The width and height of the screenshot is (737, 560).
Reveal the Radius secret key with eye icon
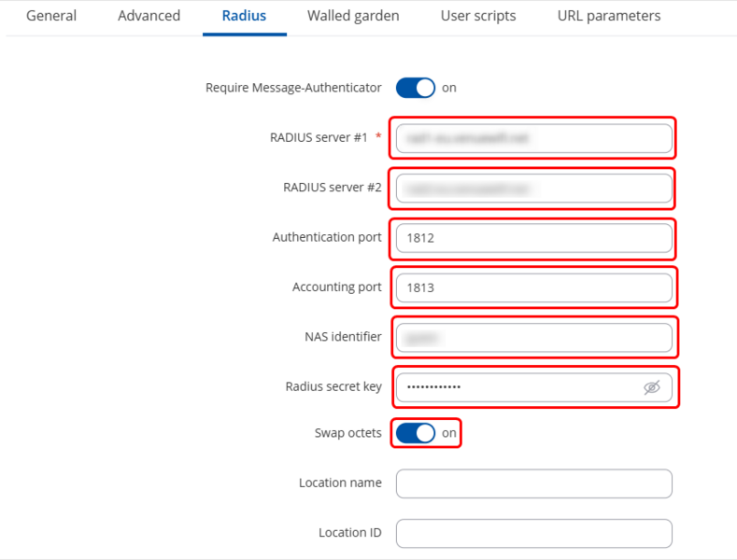(x=652, y=387)
